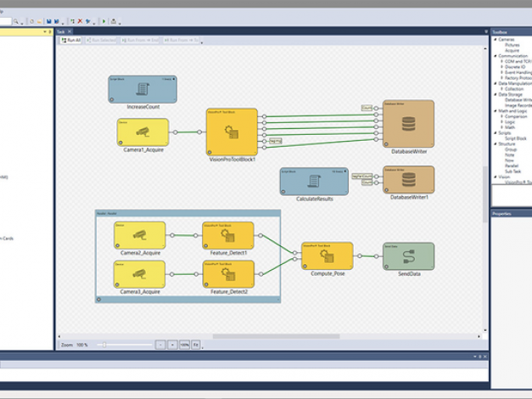
Task: Select the Feature_Detect2 tool block
Action: click(228, 274)
